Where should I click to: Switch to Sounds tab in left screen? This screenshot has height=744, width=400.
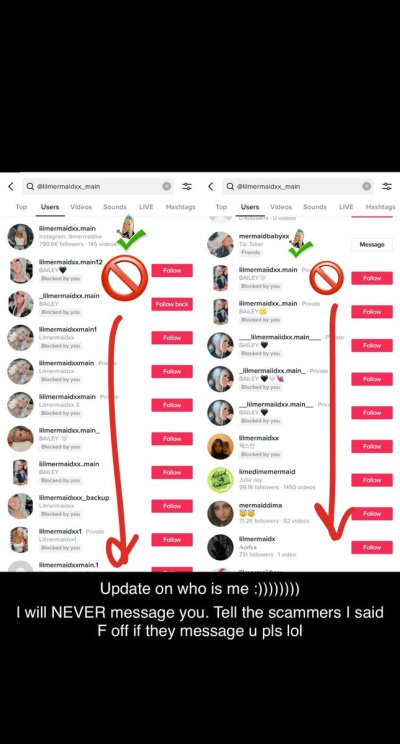pyautogui.click(x=115, y=207)
